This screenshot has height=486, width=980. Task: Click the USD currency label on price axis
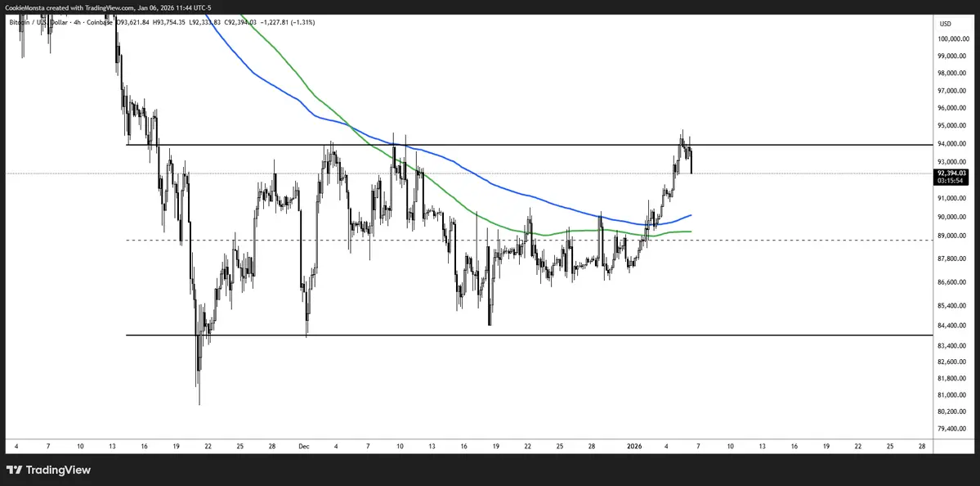click(945, 25)
